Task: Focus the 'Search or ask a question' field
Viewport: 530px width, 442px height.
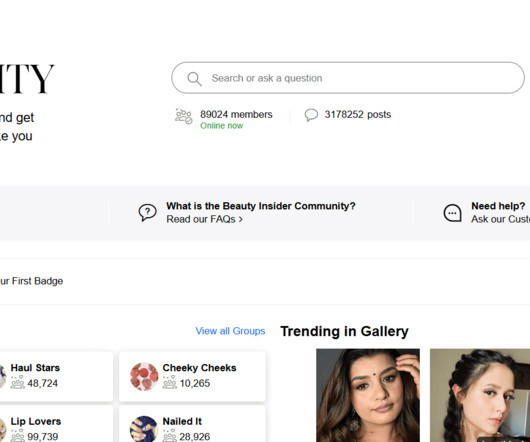Action: [348, 78]
